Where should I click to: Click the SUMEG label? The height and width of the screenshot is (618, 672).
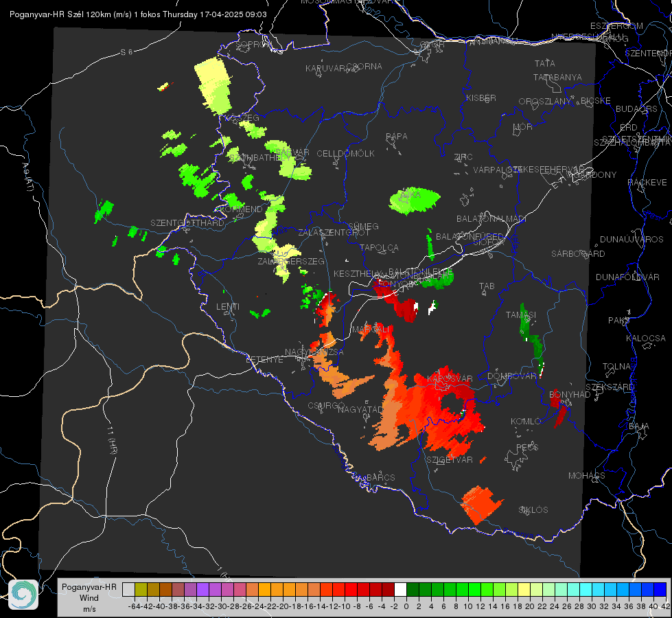click(x=363, y=226)
